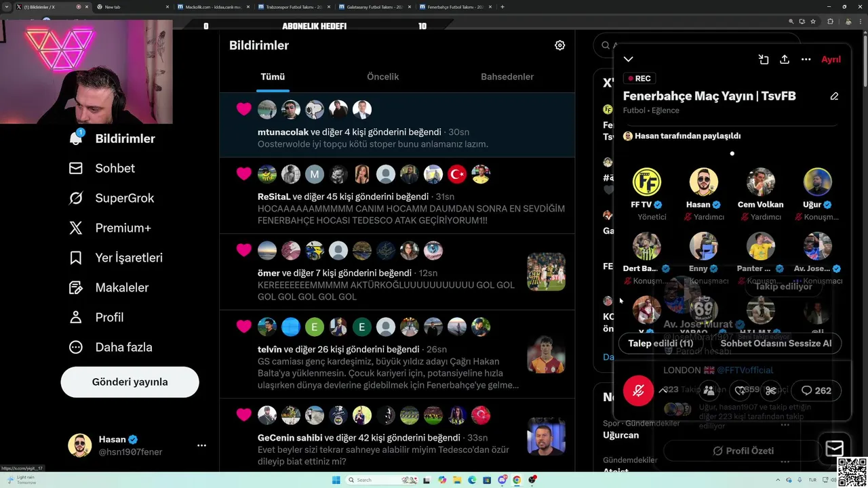Click taskbar Search box
Viewport: 868px width, 488px height.
[382, 480]
